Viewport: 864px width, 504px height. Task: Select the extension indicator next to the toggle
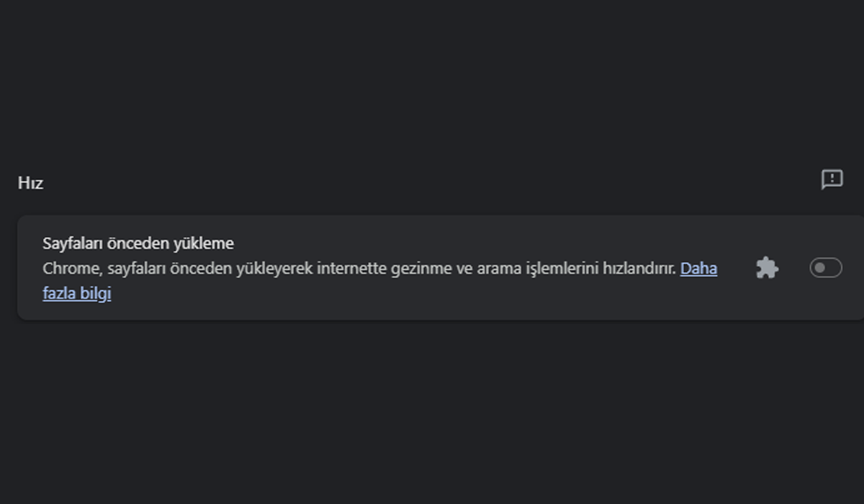(767, 268)
